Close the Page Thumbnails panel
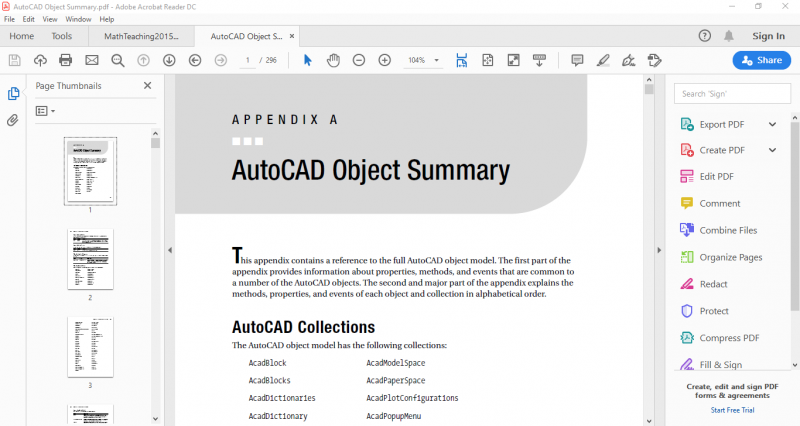The width and height of the screenshot is (800, 426). coord(147,86)
